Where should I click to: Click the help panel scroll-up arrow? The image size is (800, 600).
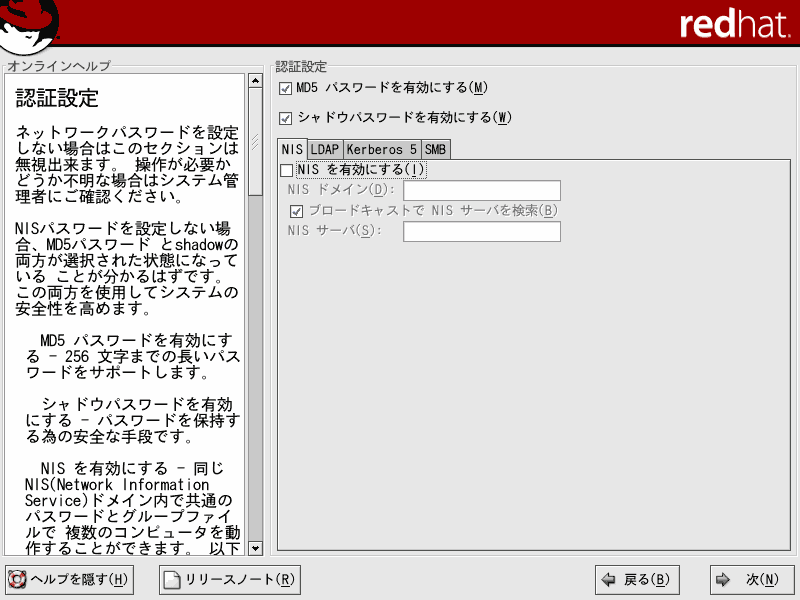(x=255, y=81)
